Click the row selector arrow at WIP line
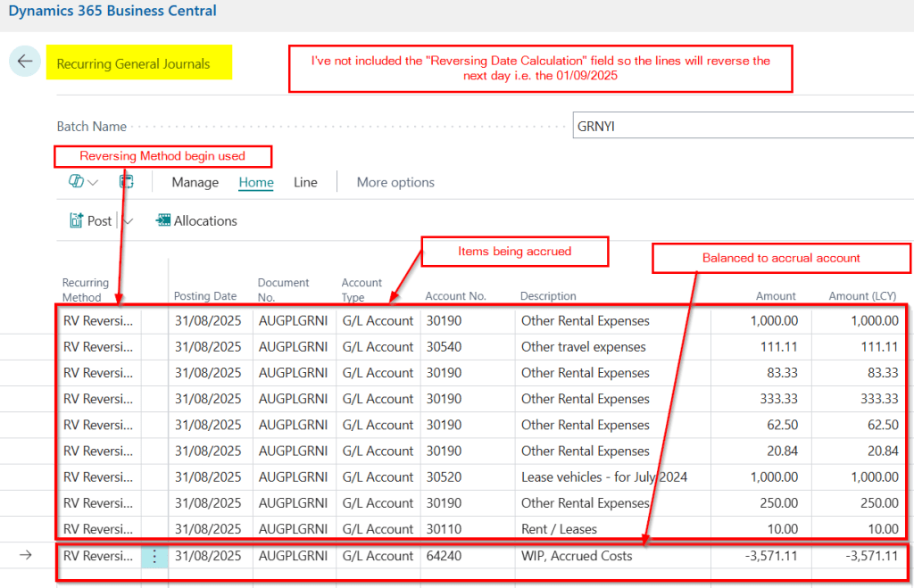This screenshot has width=914, height=588. click(26, 556)
